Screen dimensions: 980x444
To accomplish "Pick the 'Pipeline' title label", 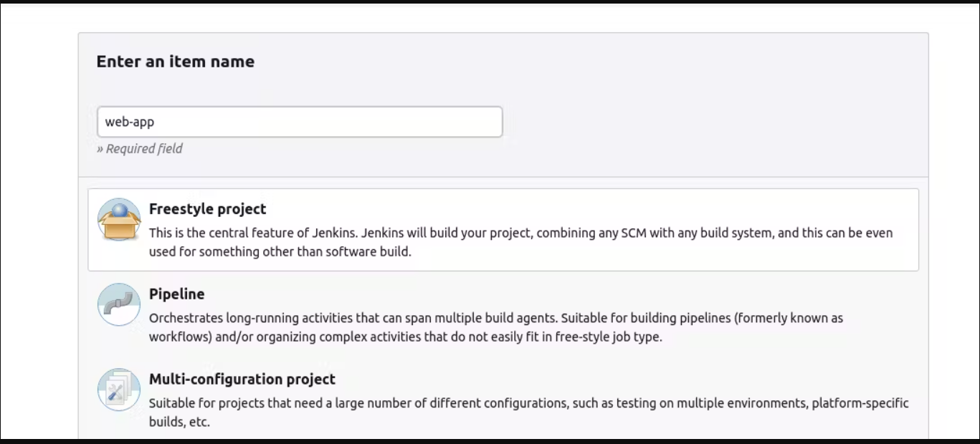I will tap(176, 294).
